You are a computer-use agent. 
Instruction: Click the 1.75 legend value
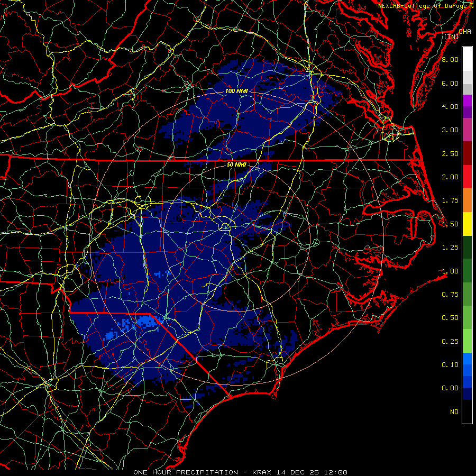450,200
